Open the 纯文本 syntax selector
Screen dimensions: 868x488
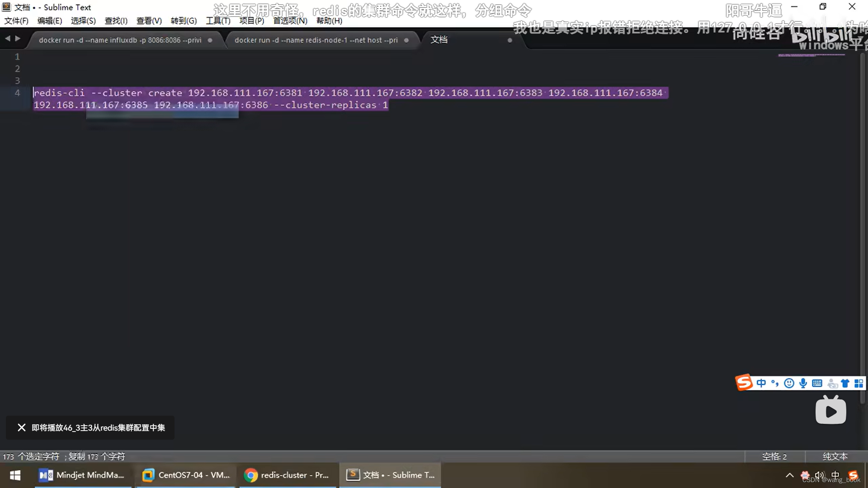point(835,456)
